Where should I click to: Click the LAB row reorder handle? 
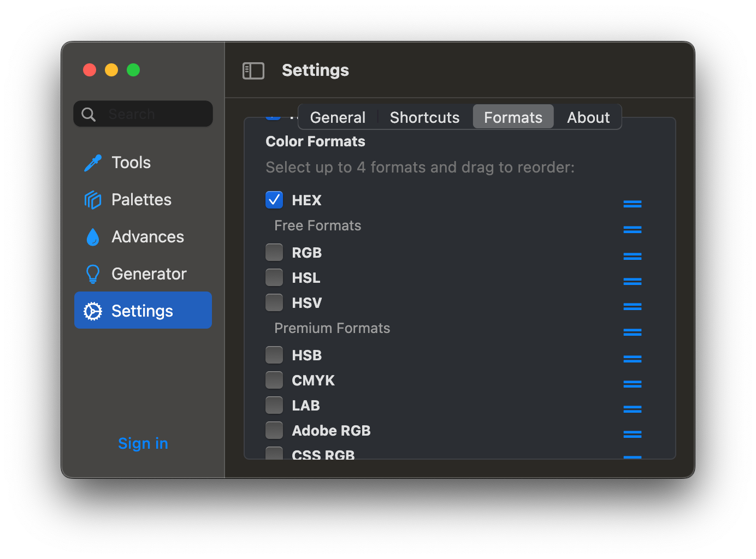(x=632, y=409)
